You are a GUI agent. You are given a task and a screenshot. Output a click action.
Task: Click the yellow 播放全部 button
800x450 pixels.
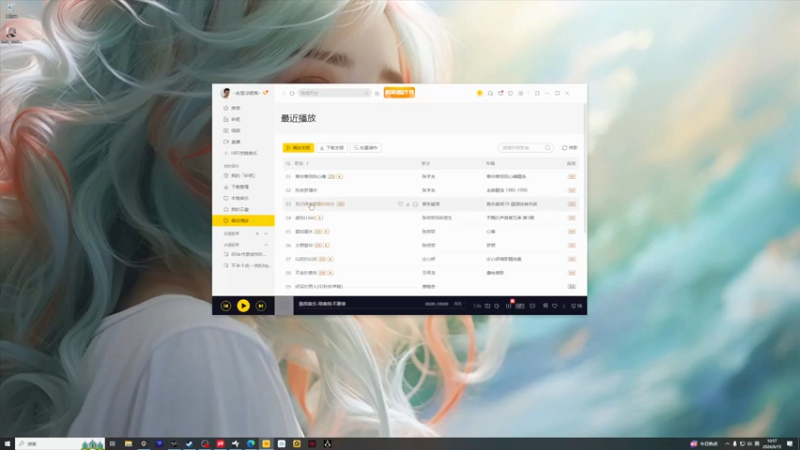tap(298, 147)
